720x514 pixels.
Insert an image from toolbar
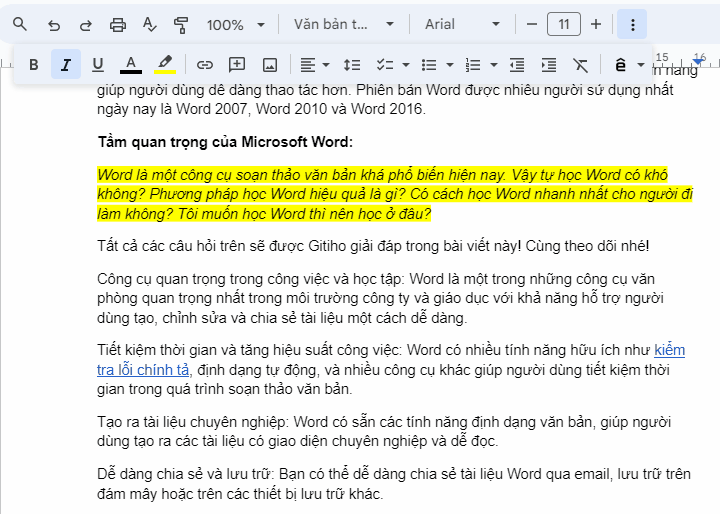click(269, 65)
